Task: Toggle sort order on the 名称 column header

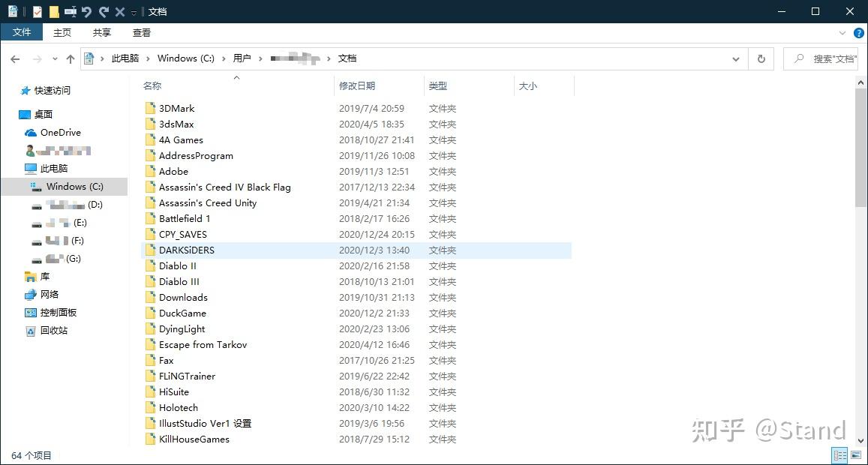Action: [x=152, y=85]
